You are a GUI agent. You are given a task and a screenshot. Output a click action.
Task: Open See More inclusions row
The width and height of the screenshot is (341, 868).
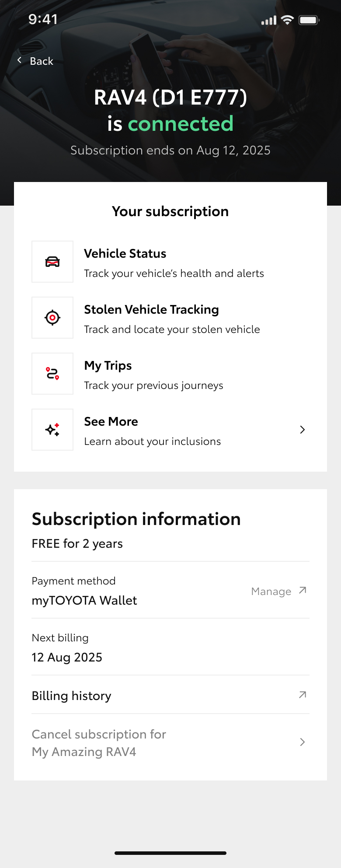point(153,430)
